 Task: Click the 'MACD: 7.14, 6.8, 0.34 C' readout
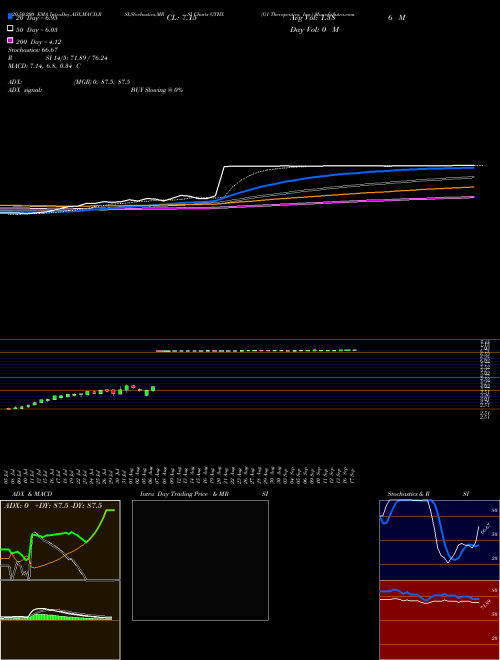point(45,66)
